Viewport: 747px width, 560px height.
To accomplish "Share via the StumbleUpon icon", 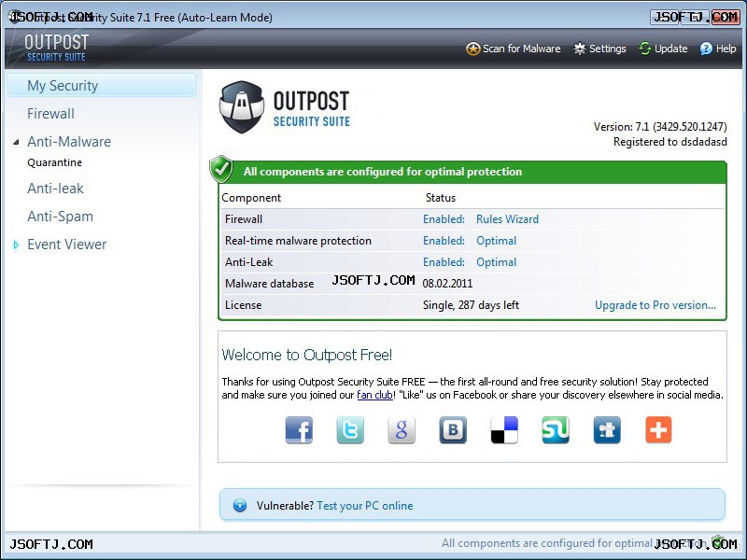I will pyautogui.click(x=556, y=430).
